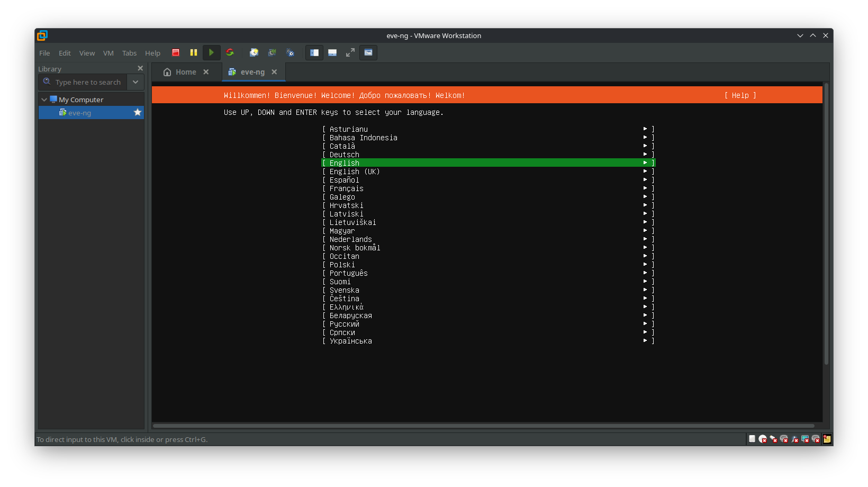Switch to the eve-ng tab
The image size is (868, 487).
(x=253, y=72)
